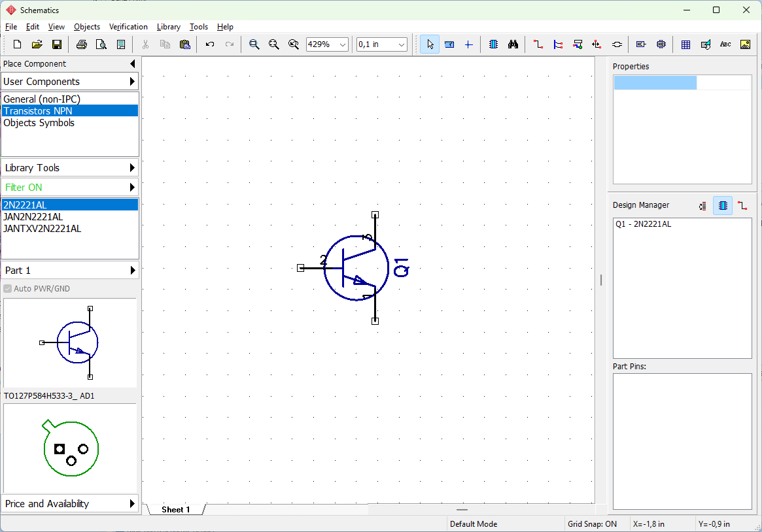Screen dimensions: 762x532
Task: Expand the Part 1 selector
Action: tap(70, 271)
